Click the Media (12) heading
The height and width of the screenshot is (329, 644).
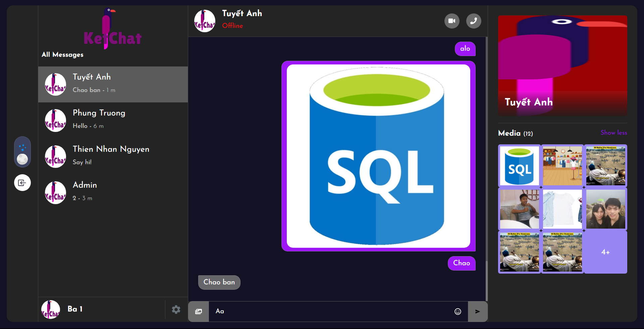(516, 133)
